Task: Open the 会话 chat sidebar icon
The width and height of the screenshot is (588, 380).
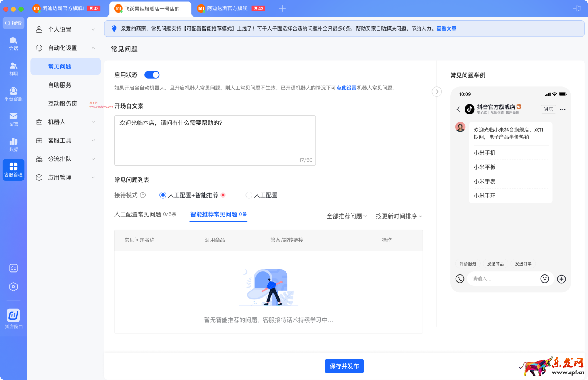Action: click(x=13, y=44)
